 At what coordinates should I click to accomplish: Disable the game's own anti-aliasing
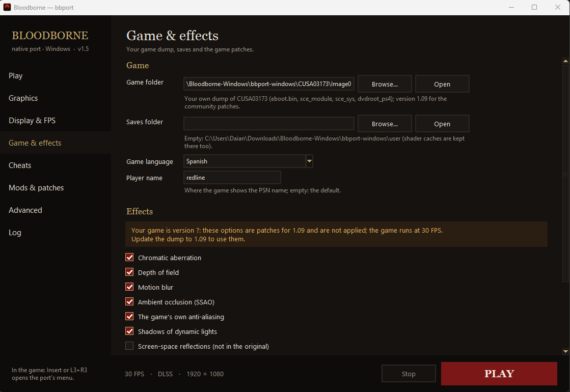pyautogui.click(x=129, y=317)
